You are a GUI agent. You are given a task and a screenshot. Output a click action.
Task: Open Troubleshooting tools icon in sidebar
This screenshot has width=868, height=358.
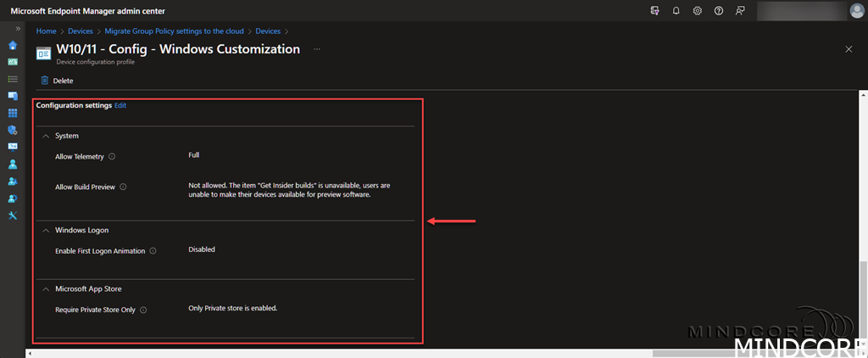(13, 215)
